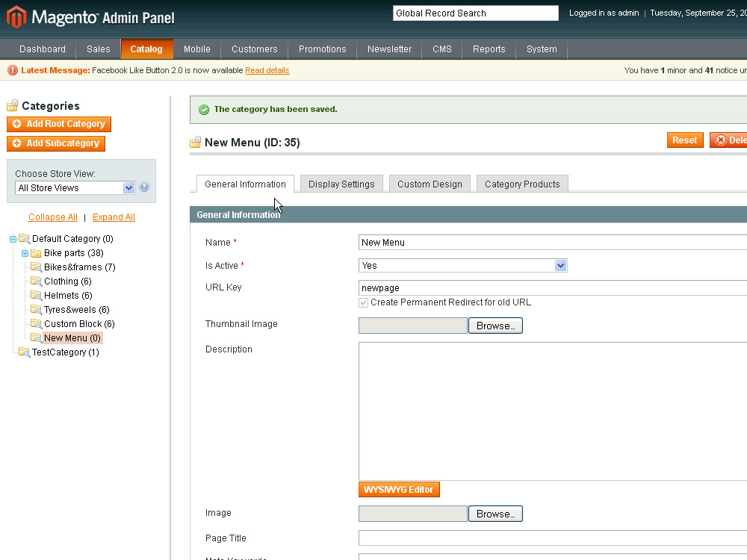Open the Choose Store View dropdown
747x560 pixels.
click(x=75, y=188)
